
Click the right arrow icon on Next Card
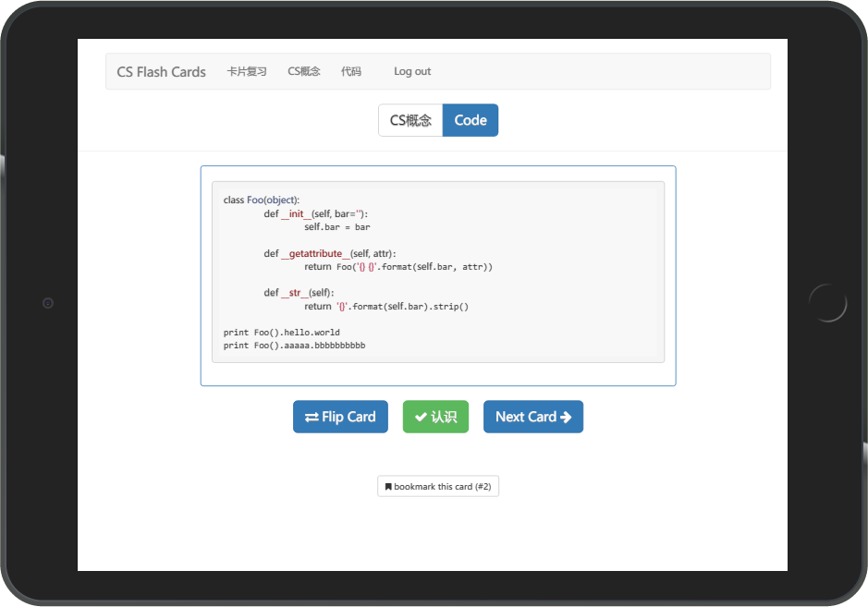[565, 417]
